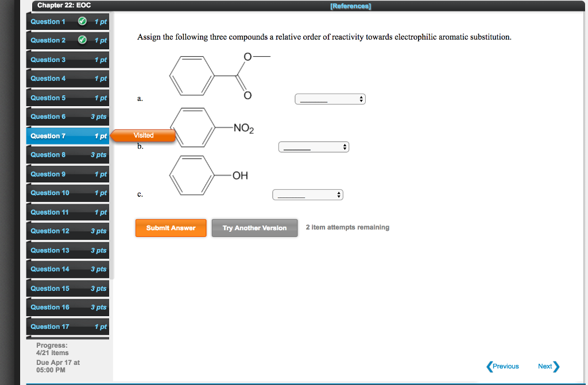The image size is (588, 385).
Task: Click the Try Another Version button
Action: pos(254,228)
